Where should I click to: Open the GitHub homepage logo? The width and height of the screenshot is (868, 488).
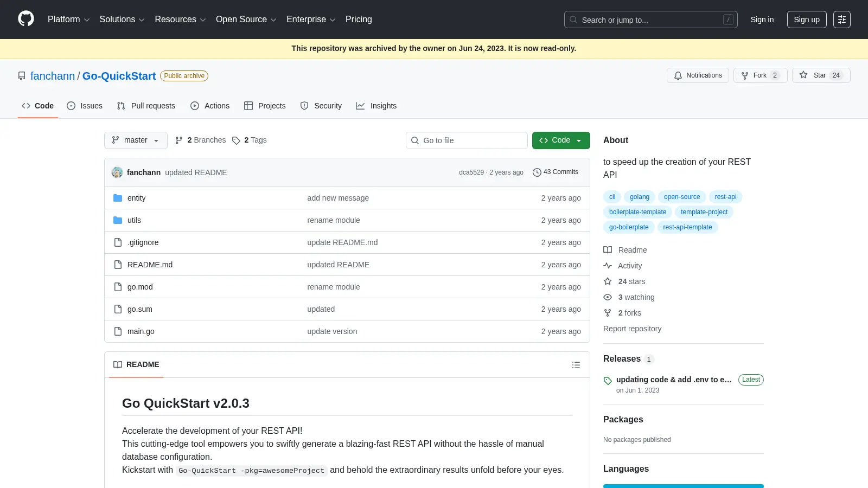point(26,19)
